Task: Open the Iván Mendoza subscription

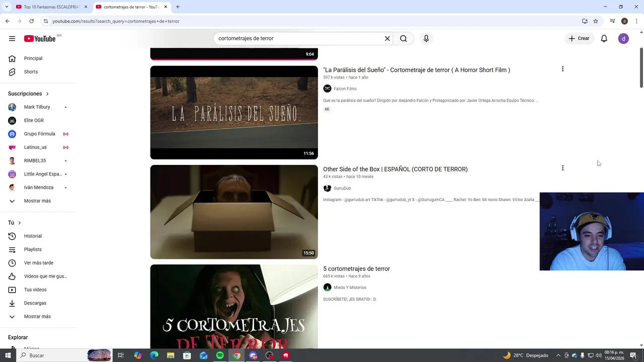Action: 38,188
